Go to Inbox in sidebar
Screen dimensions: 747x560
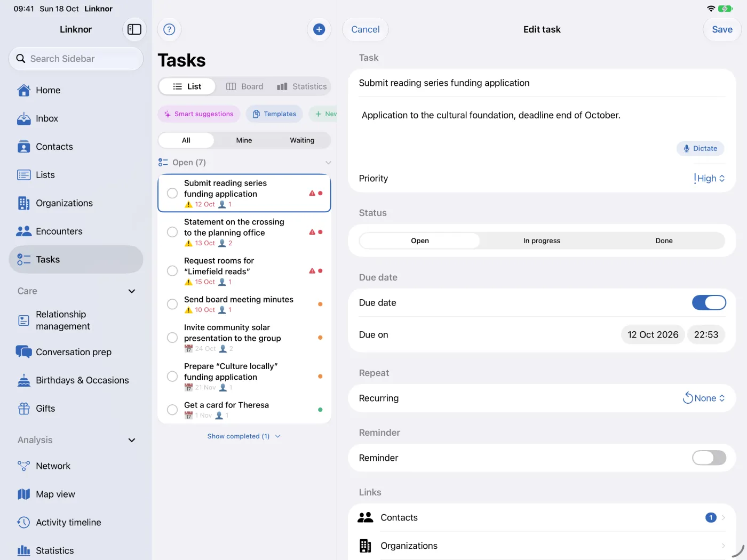[76, 118]
